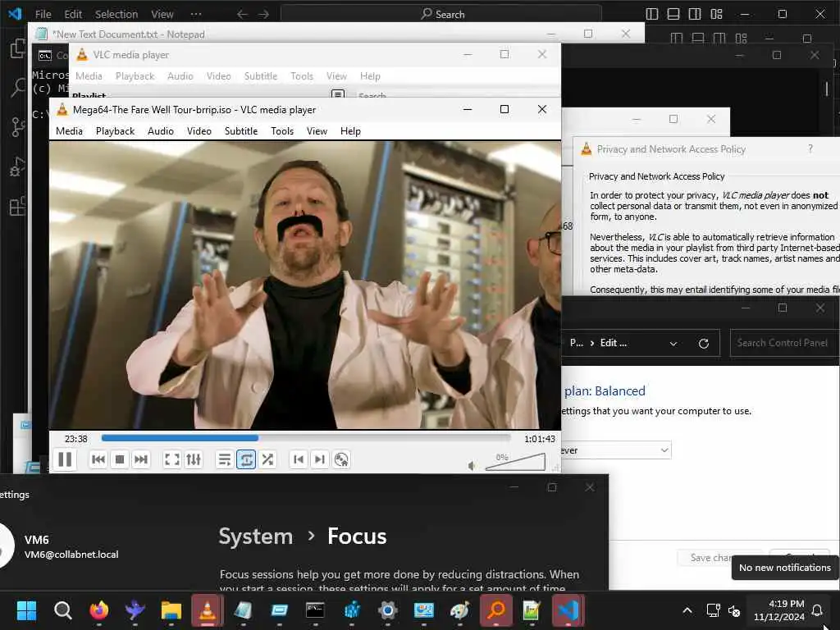Open Windows taskbar search
The image size is (840, 630).
tap(62, 610)
